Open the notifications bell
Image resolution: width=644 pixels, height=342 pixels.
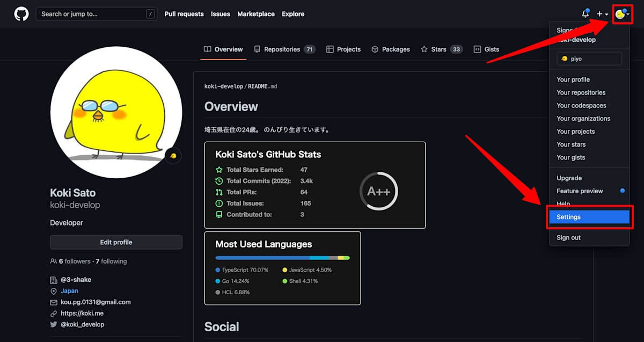pos(586,14)
